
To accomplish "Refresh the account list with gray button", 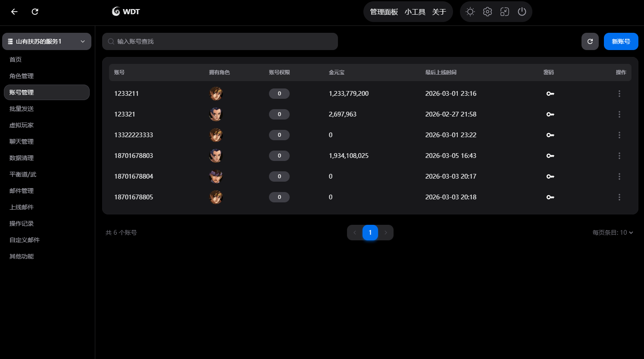I will click(x=590, y=41).
